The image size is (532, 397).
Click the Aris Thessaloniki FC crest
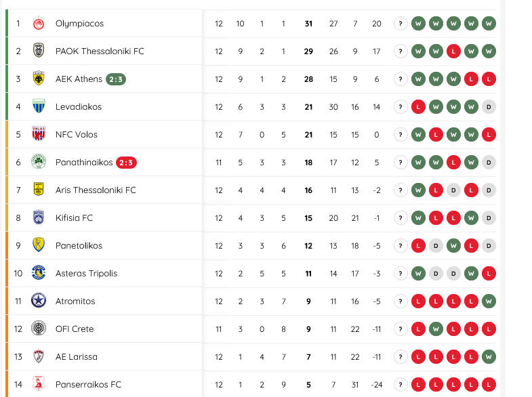pyautogui.click(x=39, y=190)
